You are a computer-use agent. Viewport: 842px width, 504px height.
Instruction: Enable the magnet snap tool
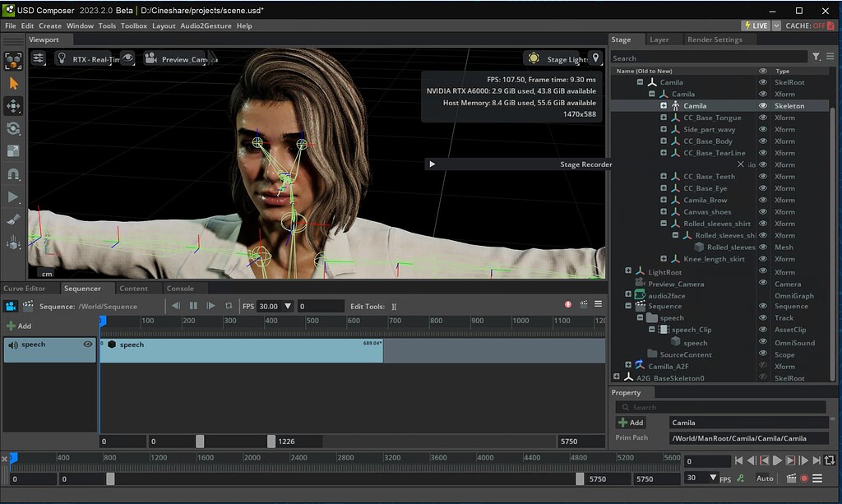(12, 173)
